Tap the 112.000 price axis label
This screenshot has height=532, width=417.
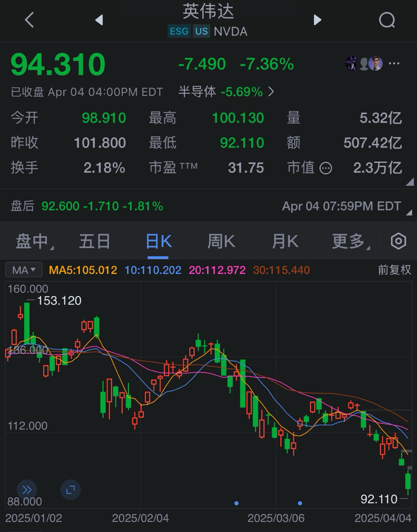28,426
